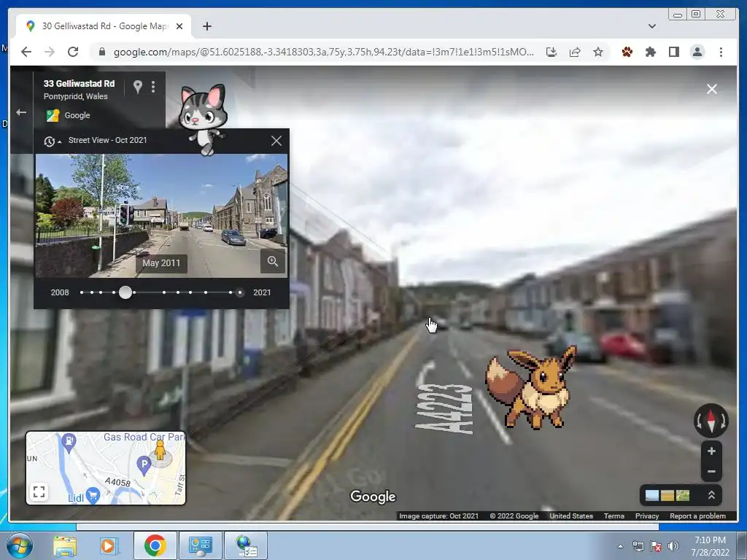Share this page icon in address bar
Image resolution: width=747 pixels, height=560 pixels.
pos(575,52)
